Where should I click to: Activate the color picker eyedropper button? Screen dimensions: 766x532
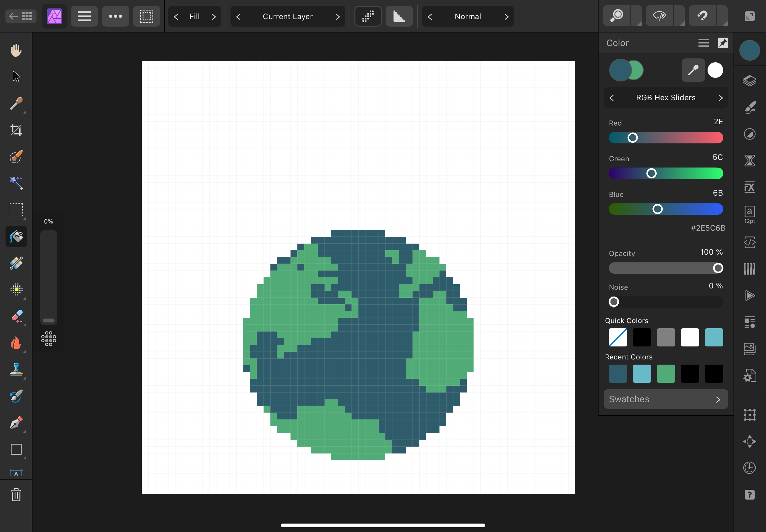coord(693,70)
